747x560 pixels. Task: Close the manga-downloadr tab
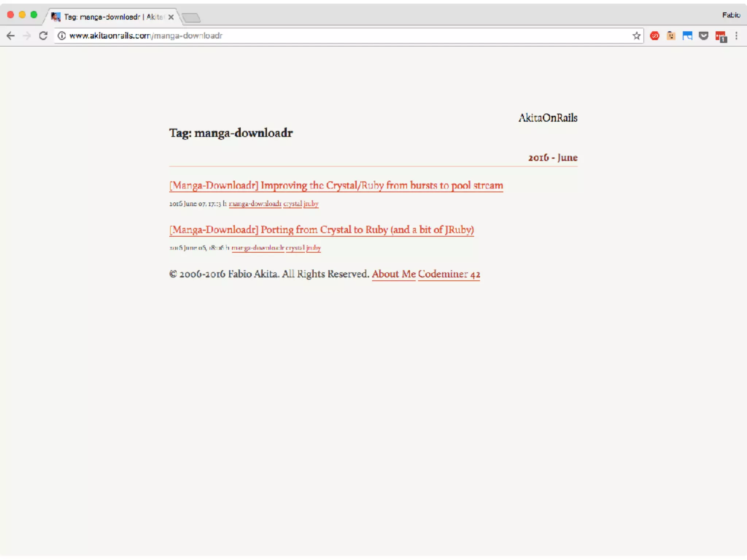pyautogui.click(x=171, y=17)
